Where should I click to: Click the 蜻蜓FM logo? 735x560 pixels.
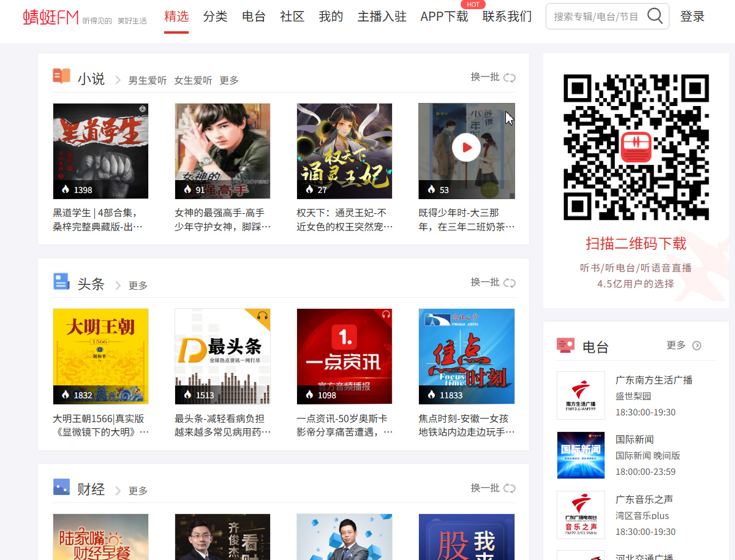(51, 17)
